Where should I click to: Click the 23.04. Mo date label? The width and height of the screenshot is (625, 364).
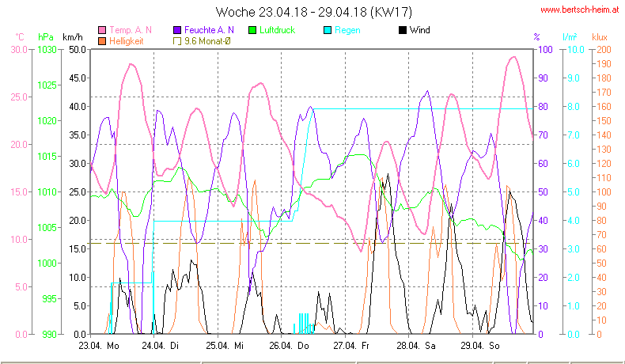point(99,346)
